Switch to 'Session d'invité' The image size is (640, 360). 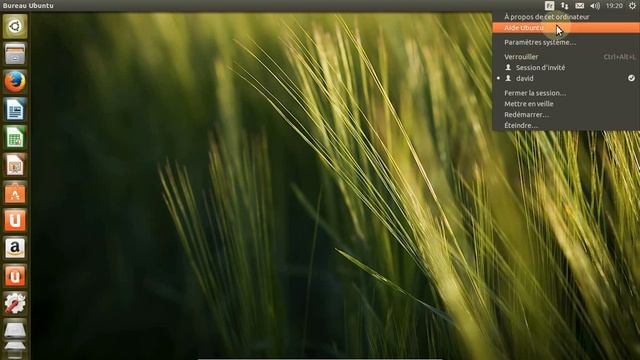pyautogui.click(x=566, y=67)
